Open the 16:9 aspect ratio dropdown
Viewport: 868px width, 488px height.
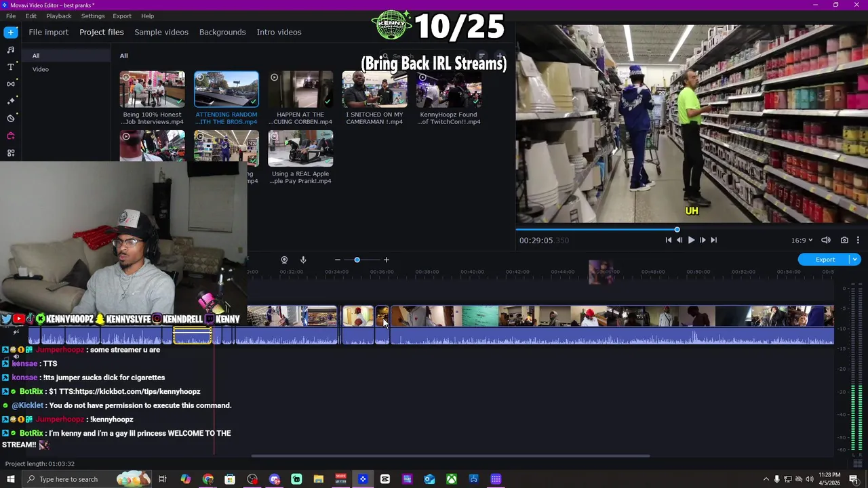click(x=801, y=240)
